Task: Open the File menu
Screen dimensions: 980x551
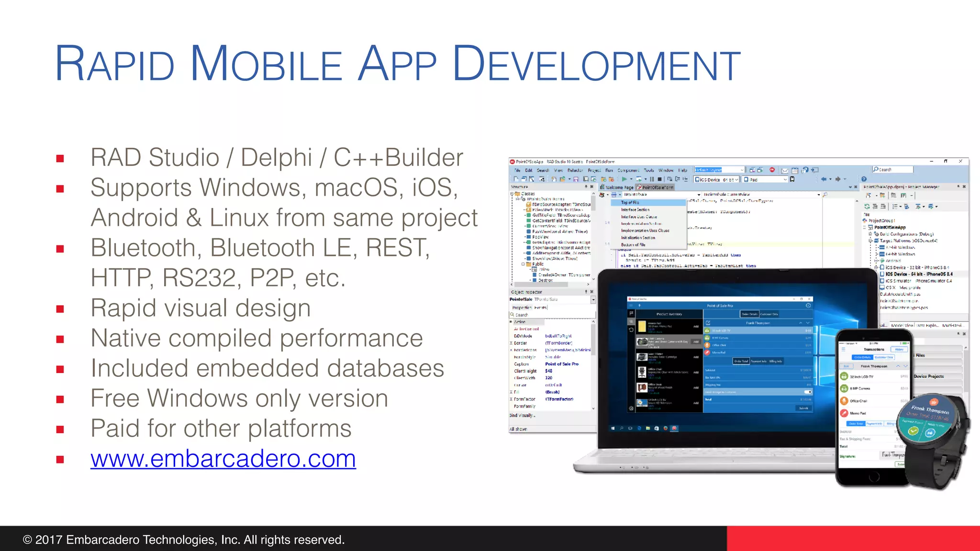Action: pos(517,170)
